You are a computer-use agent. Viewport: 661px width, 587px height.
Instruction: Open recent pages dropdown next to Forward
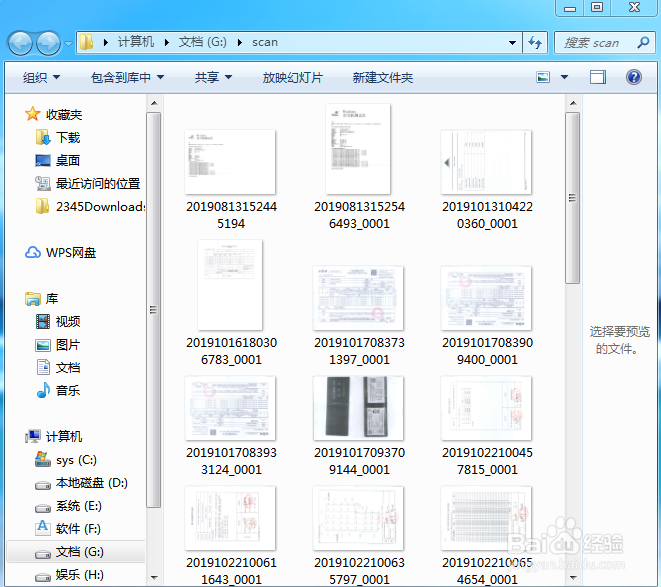click(68, 43)
